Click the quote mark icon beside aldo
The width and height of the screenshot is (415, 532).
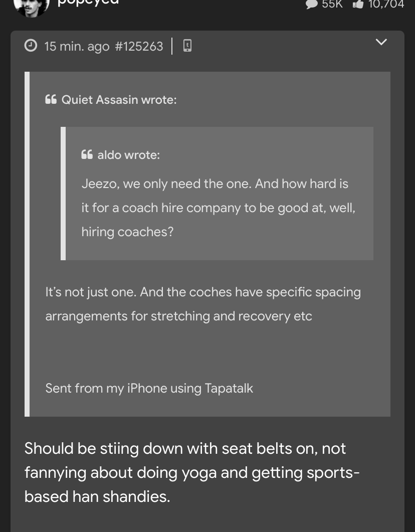click(x=87, y=155)
